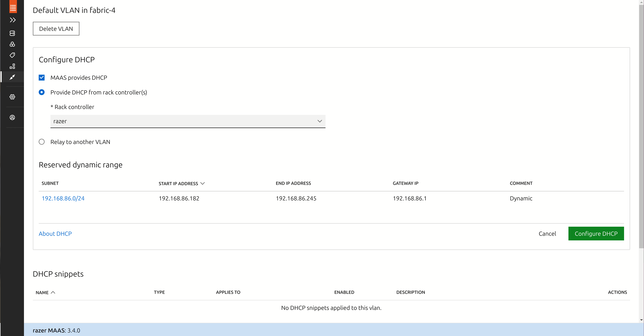Click the page vertical scrollbar
The height and width of the screenshot is (336, 644).
pos(641,126)
